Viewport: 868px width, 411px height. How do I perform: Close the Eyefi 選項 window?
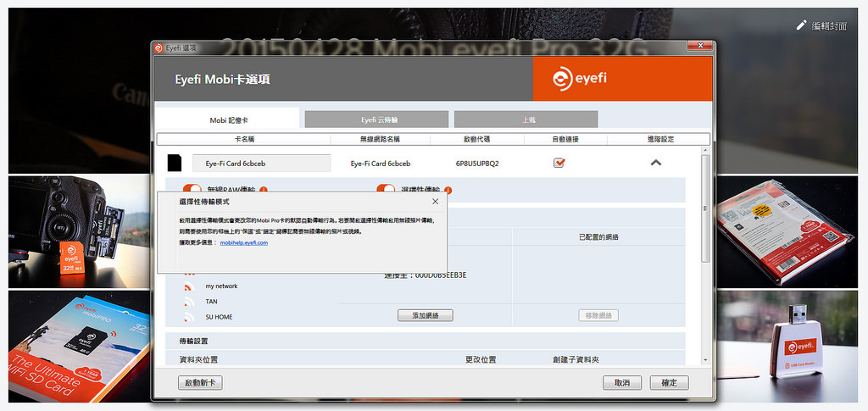click(x=701, y=46)
